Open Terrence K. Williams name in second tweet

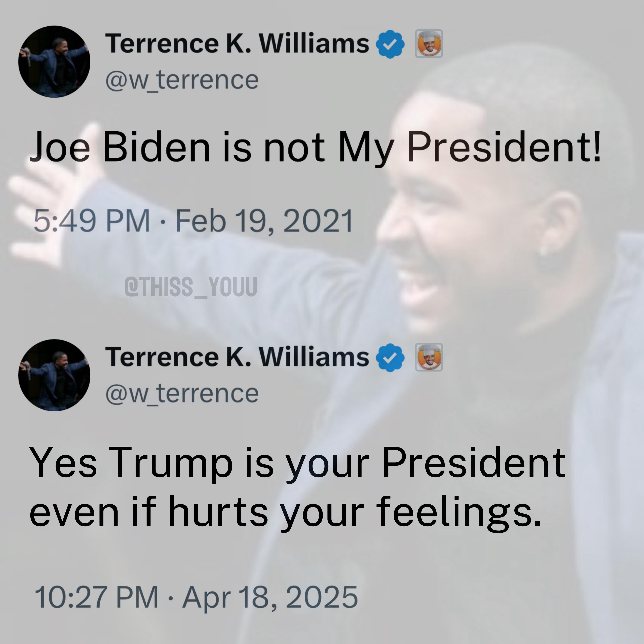click(237, 357)
